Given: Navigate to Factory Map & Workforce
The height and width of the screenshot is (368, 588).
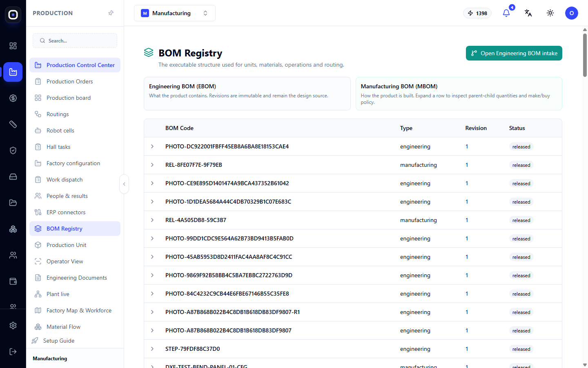Looking at the screenshot, I should tap(75, 310).
